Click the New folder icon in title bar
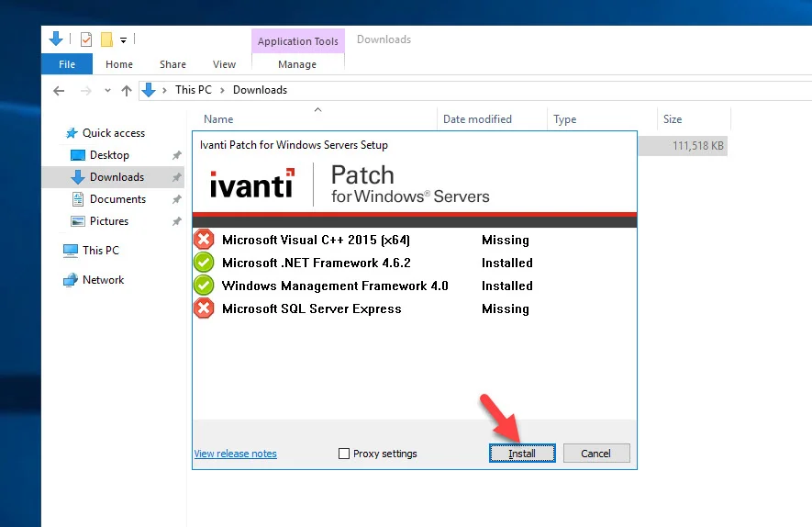The width and height of the screenshot is (812, 527). [106, 39]
